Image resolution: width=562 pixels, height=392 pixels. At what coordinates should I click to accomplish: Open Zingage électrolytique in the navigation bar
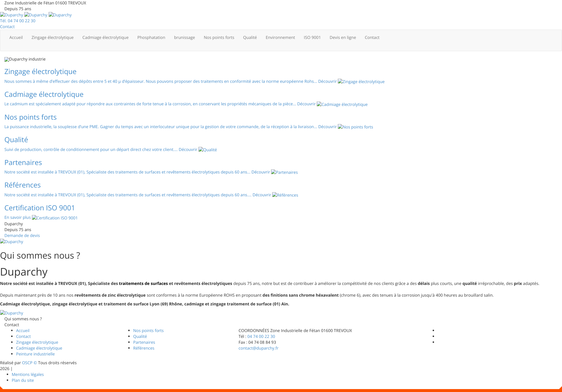(52, 37)
